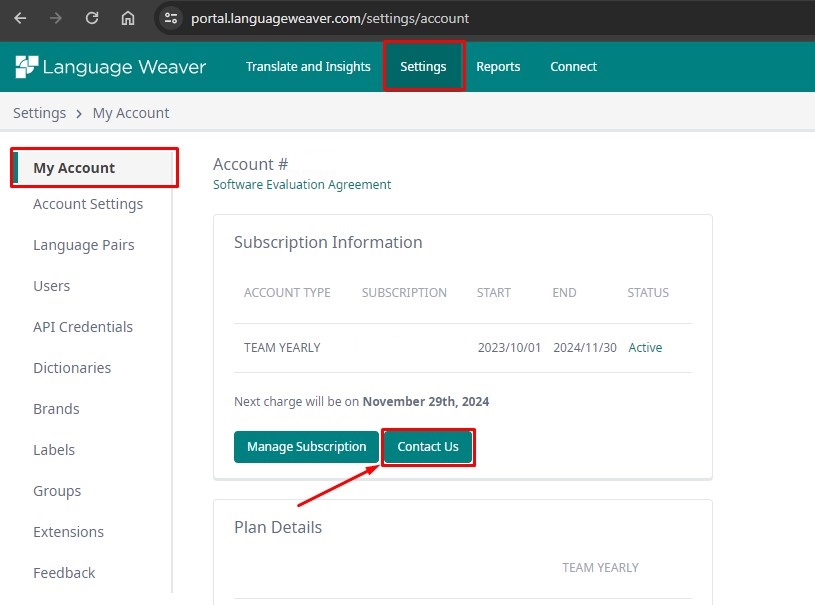This screenshot has width=815, height=605.
Task: Click the November 29th, 2024 charge date
Action: 426,402
